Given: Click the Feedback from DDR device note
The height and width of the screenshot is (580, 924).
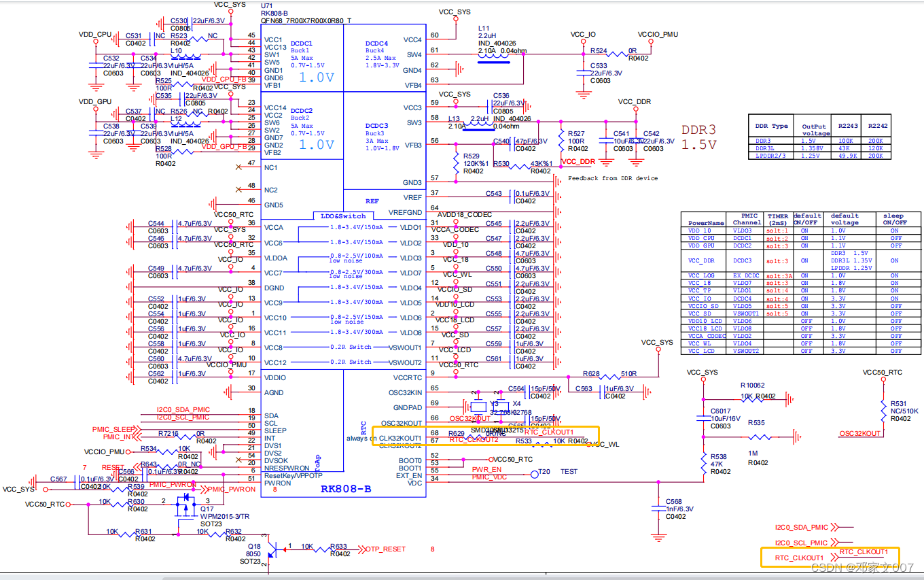Looking at the screenshot, I should 613,178.
